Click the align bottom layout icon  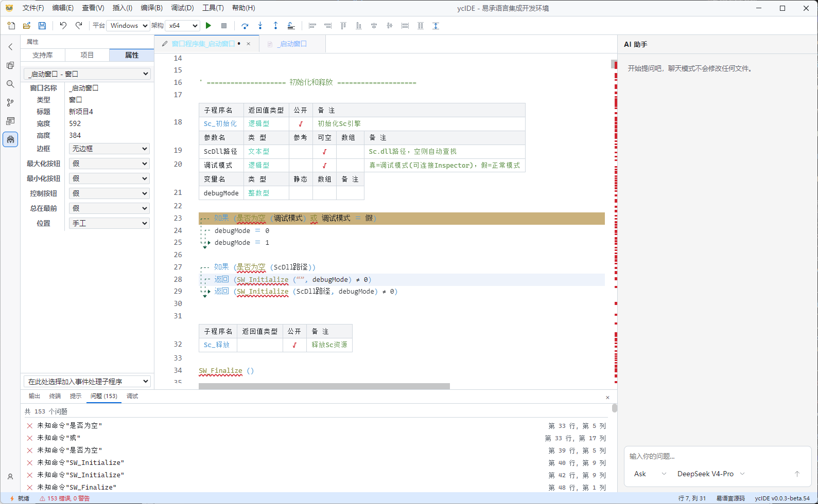point(359,26)
